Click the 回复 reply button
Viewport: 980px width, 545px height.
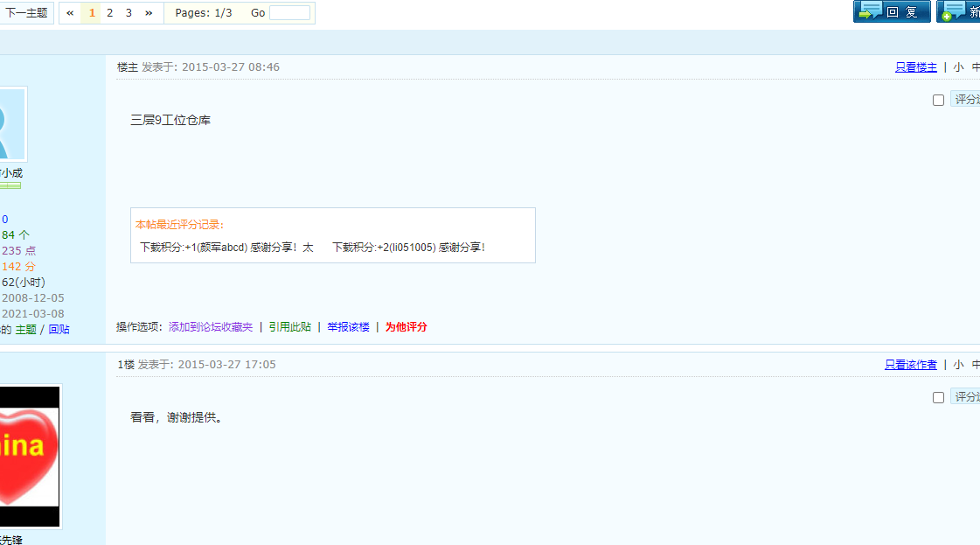[892, 11]
